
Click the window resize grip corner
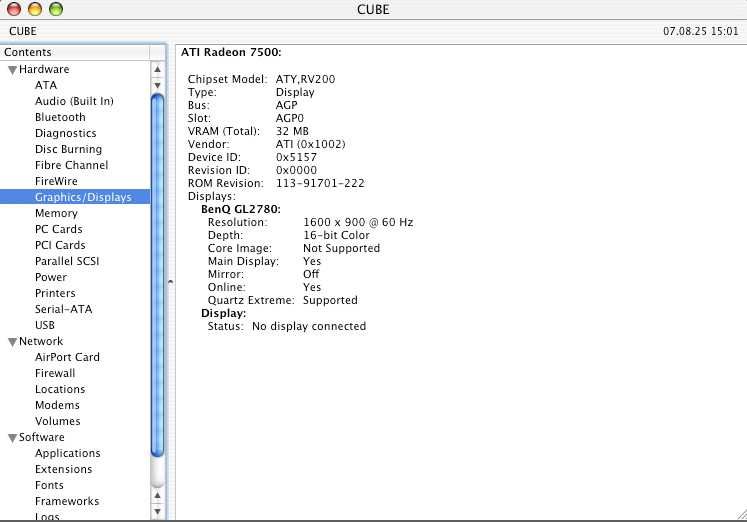[x=741, y=515]
